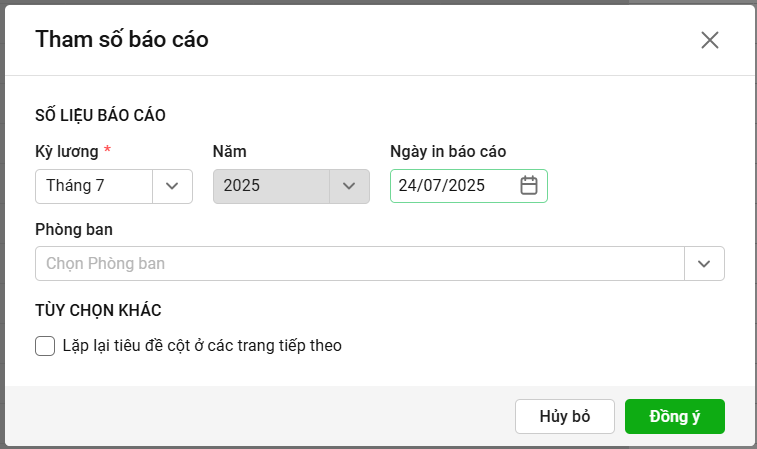Click the Năm dropdown chevron
Viewport: 757px width, 449px height.
click(x=349, y=186)
